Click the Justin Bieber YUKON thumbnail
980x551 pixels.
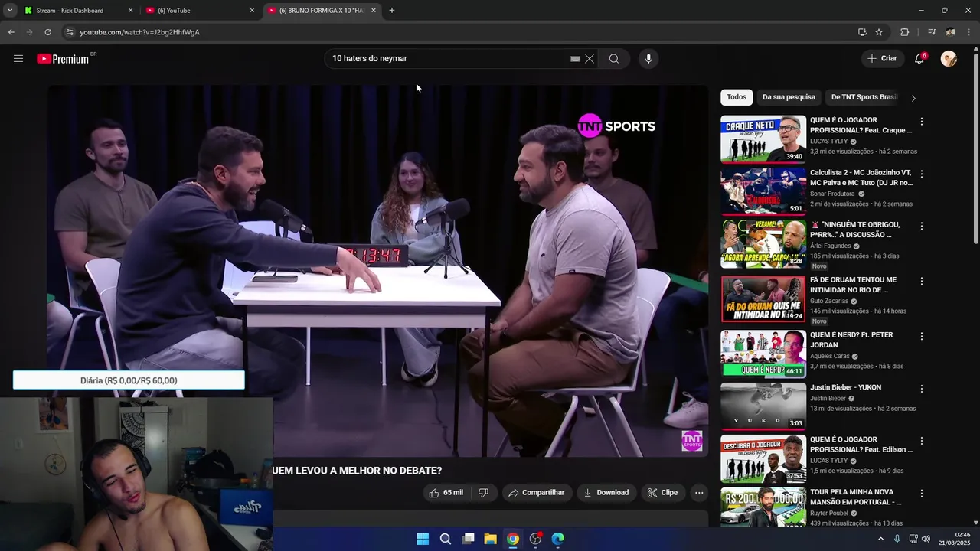pos(763,406)
